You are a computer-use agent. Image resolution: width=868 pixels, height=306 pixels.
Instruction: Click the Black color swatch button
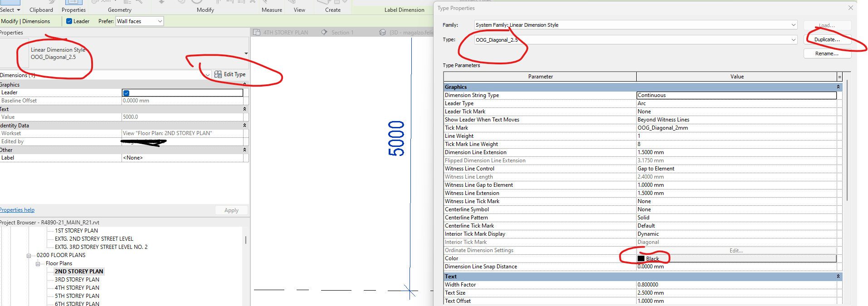(x=736, y=258)
